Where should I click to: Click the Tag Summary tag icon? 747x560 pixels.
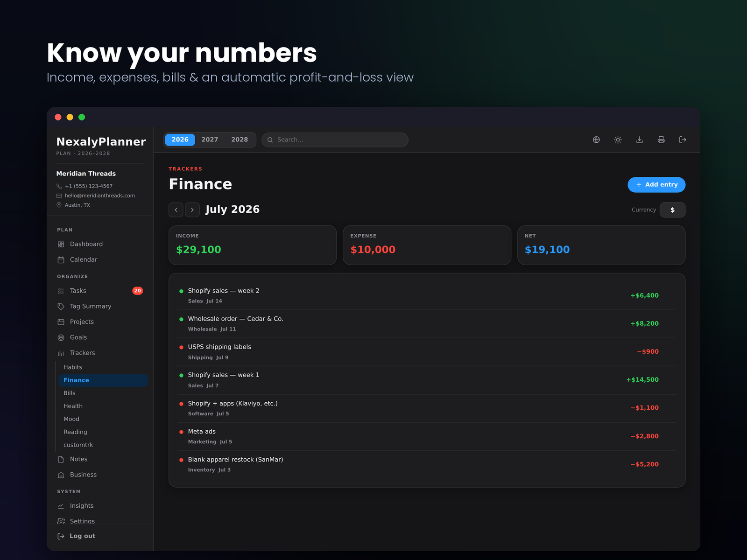click(61, 306)
